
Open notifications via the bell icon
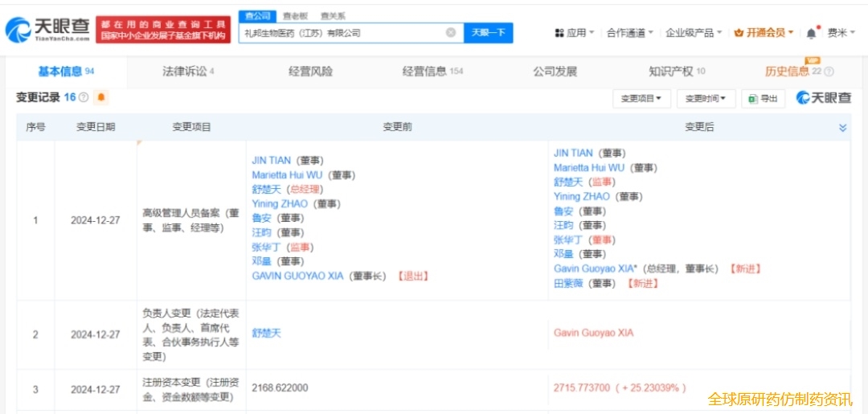click(x=811, y=33)
